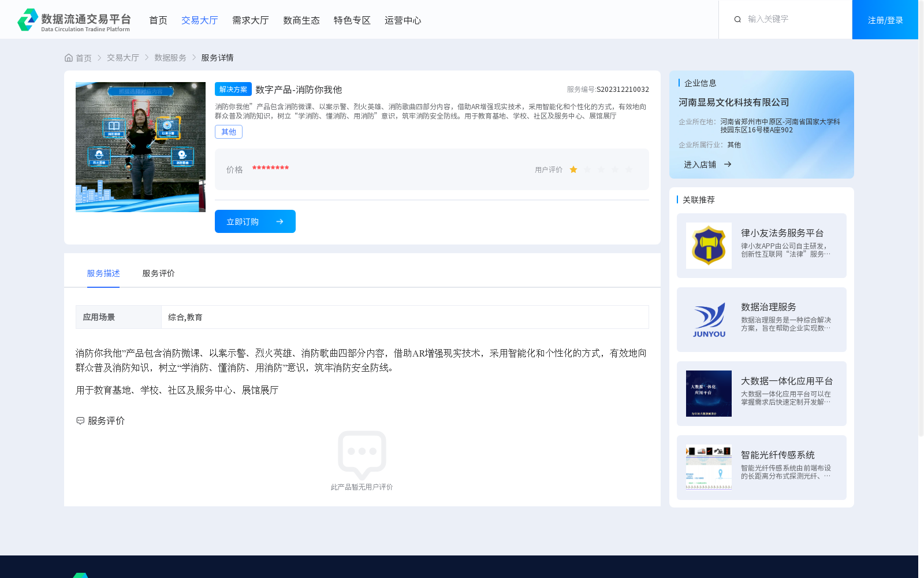Go to 交易大厅 via the breadcrumb
The image size is (924, 578).
123,58
